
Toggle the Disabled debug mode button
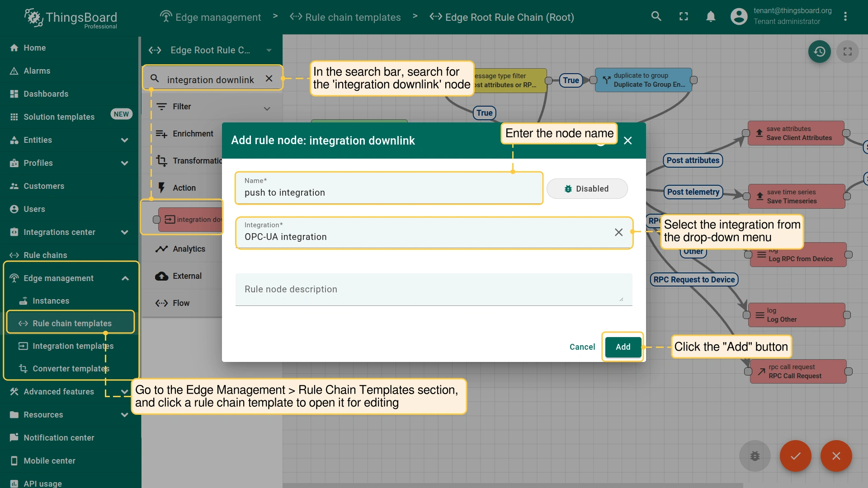(x=587, y=189)
